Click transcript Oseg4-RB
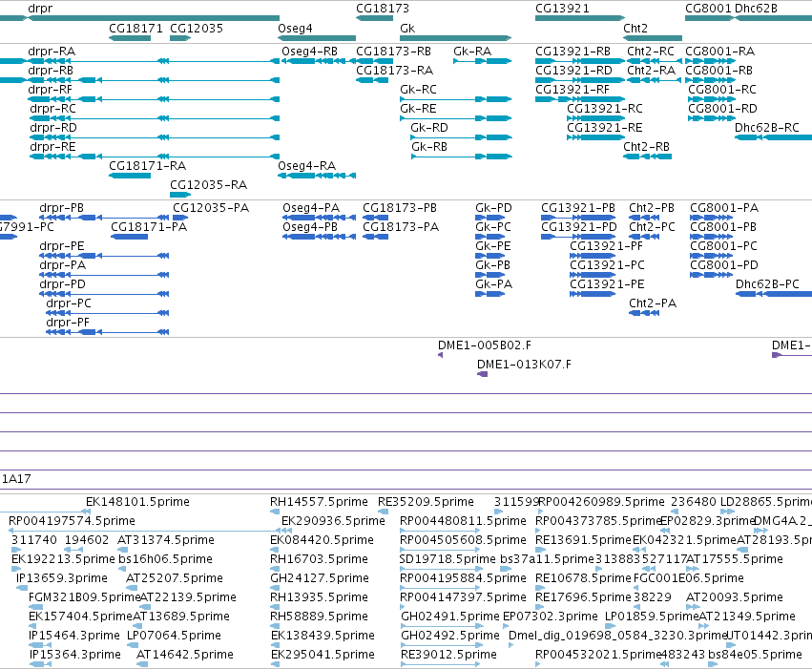The width and height of the screenshot is (812, 669). point(319,61)
